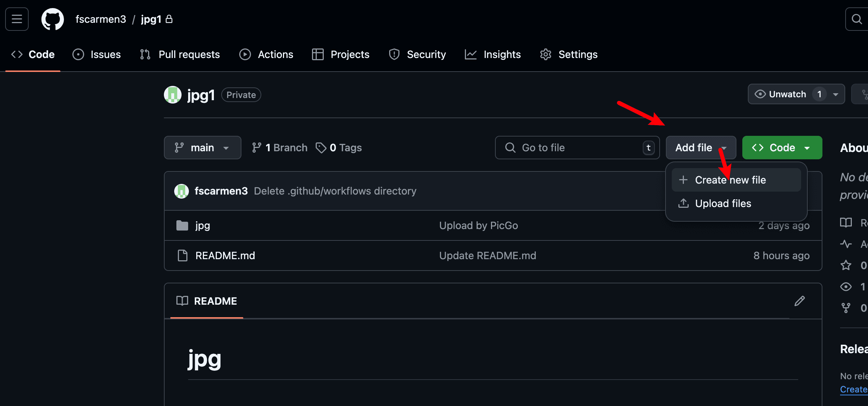
Task: Expand the Unwatch notifications dropdown arrow
Action: pyautogui.click(x=836, y=94)
